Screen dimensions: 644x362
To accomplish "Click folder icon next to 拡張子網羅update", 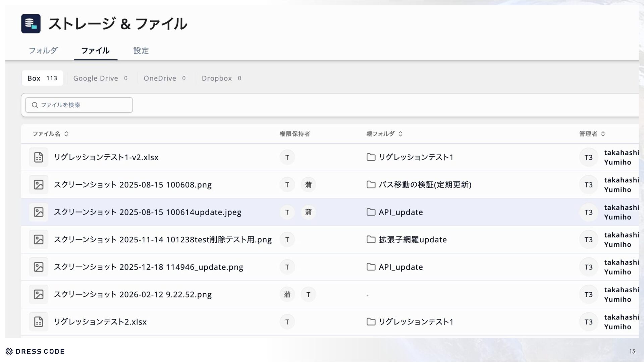I will [371, 240].
